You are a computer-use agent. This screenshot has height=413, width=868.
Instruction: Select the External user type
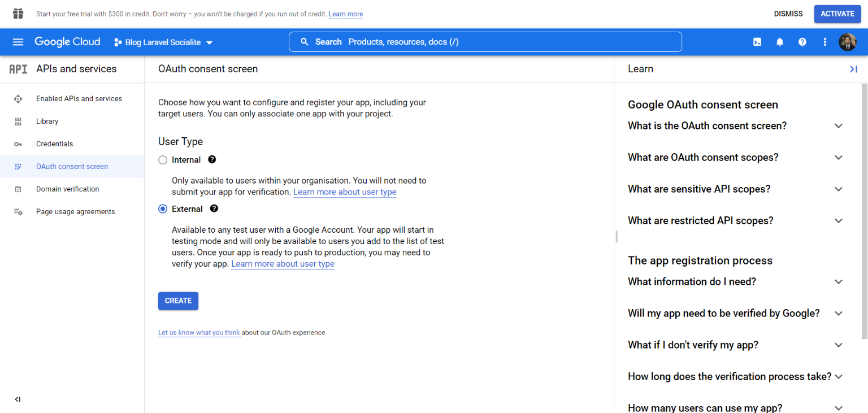click(x=163, y=209)
